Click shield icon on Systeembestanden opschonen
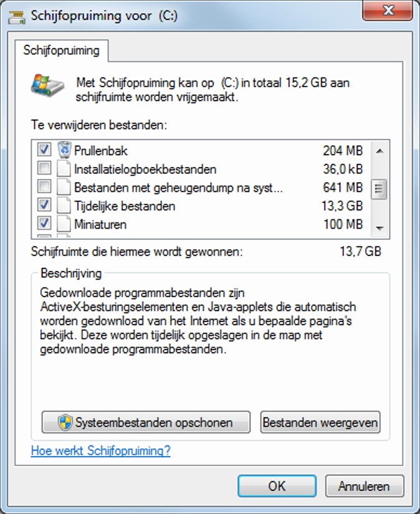The width and height of the screenshot is (420, 514). pyautogui.click(x=65, y=422)
